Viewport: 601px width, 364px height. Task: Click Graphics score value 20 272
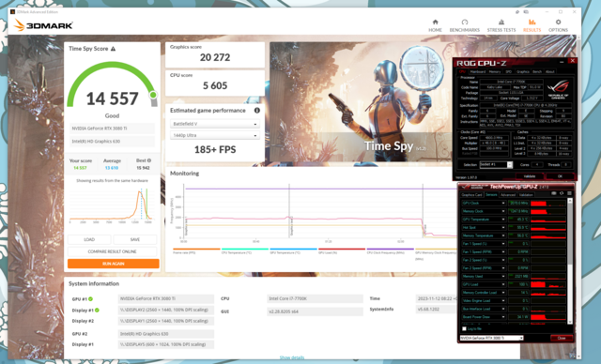tap(215, 57)
